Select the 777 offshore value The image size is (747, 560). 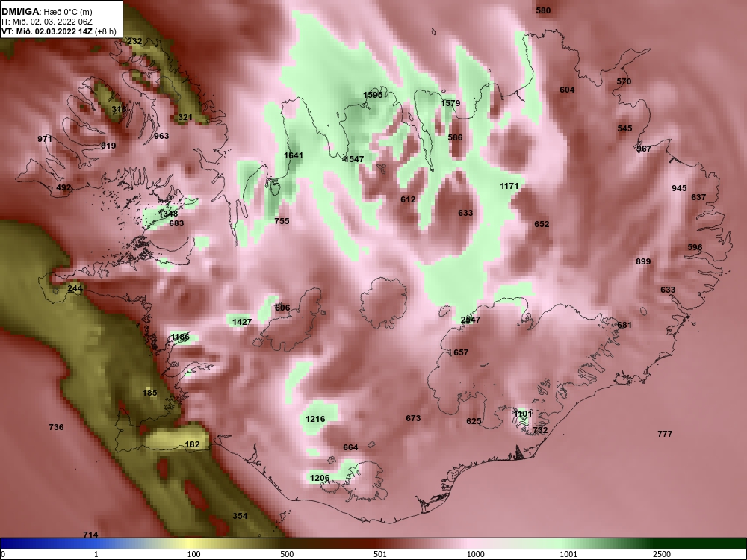point(665,434)
